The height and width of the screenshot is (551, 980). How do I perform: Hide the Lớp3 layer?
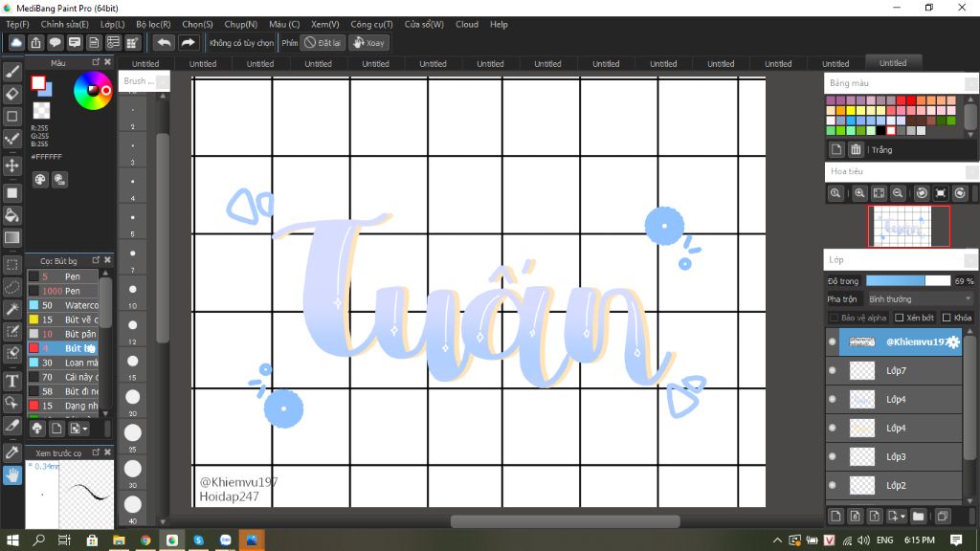[832, 456]
